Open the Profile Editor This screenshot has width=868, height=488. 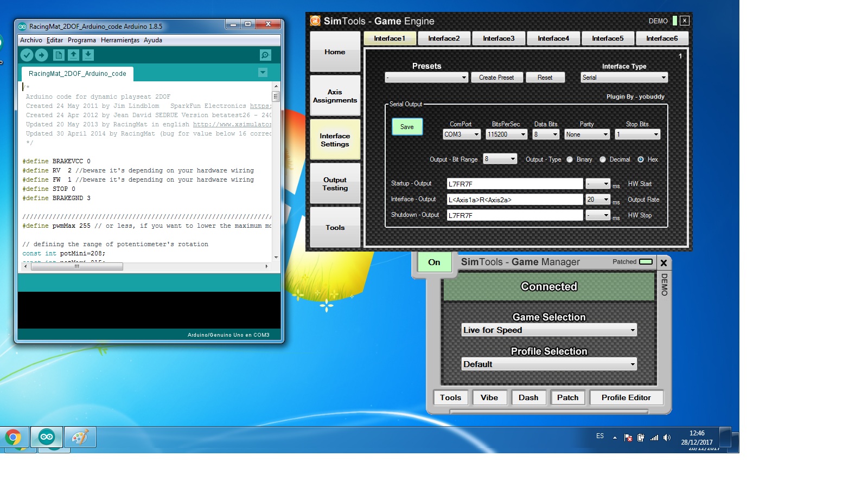point(626,397)
